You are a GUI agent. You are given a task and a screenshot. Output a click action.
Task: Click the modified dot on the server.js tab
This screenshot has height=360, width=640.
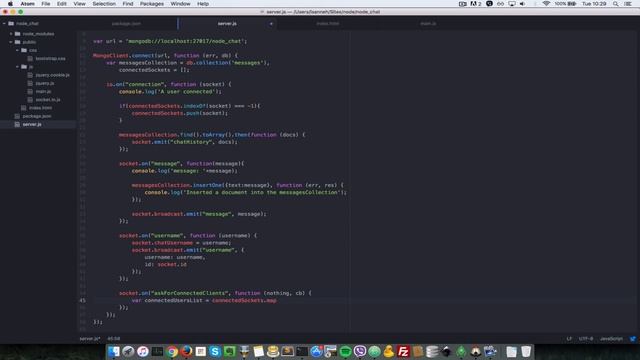pyautogui.click(x=271, y=24)
